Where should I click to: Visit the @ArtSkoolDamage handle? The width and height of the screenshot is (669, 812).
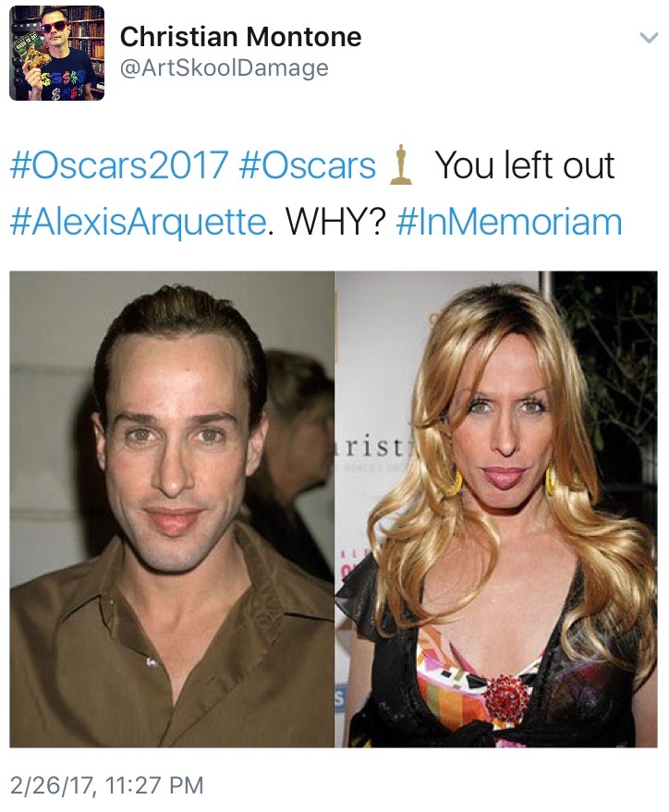(225, 67)
